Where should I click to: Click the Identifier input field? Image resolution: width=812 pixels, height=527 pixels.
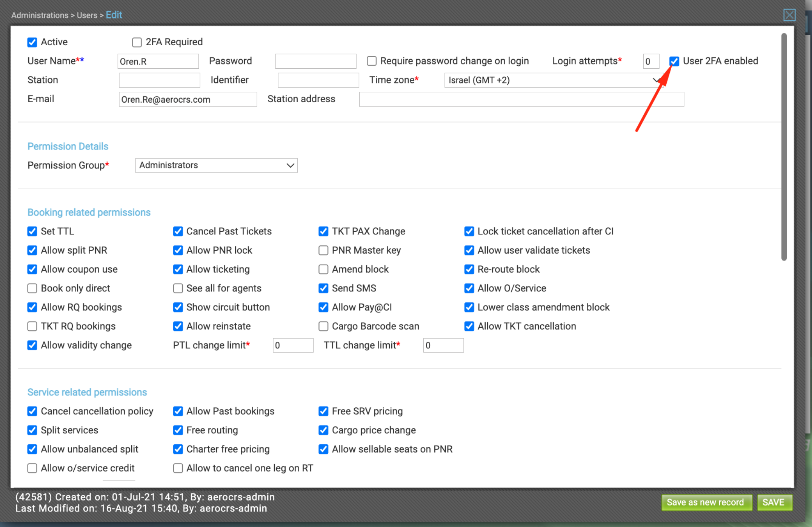318,80
